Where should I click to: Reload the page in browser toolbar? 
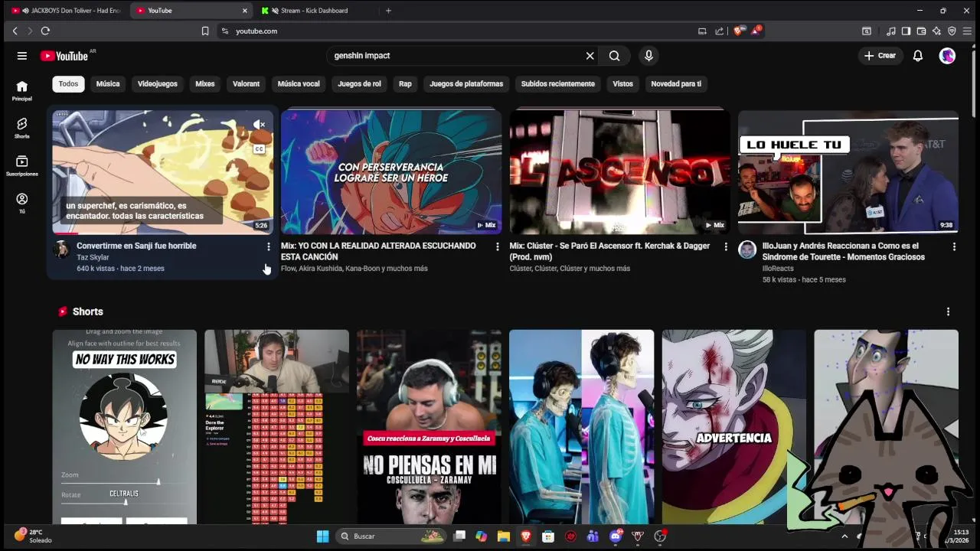pos(45,31)
